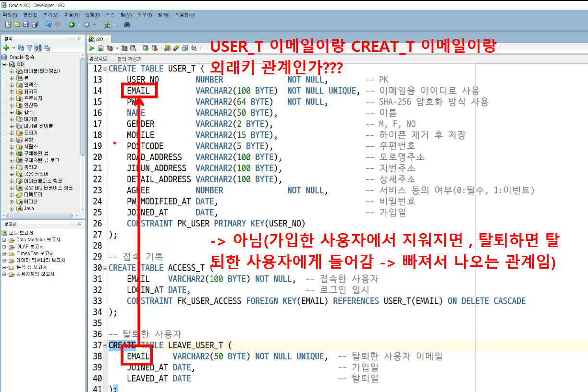The image size is (588, 392).
Task: Expand the 테이블(필터링됨) tree node
Action: point(12,71)
